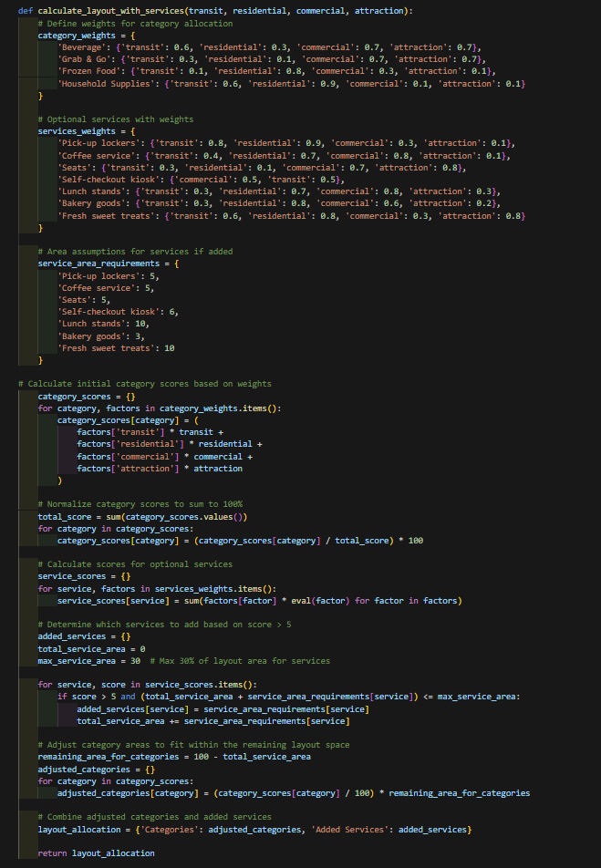Click the 'Normalize category scores' comment
Viewport: 601px width, 868px height.
140,504
